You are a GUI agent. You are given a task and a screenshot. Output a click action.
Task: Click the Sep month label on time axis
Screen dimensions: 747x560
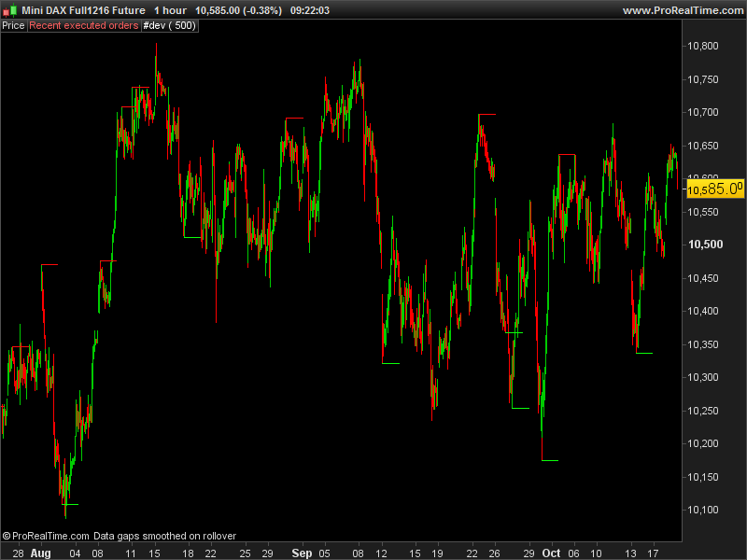pos(302,553)
